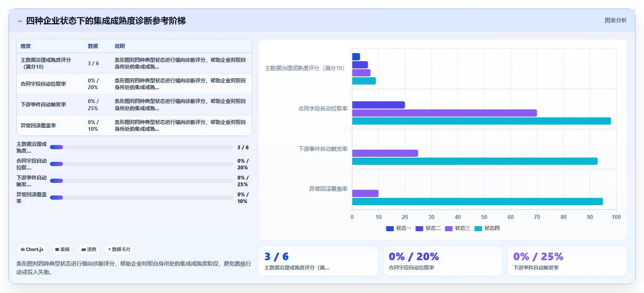This screenshot has height=293, width=644.
Task: Click the 下游事件自动触发 progress bar
Action: click(141, 181)
